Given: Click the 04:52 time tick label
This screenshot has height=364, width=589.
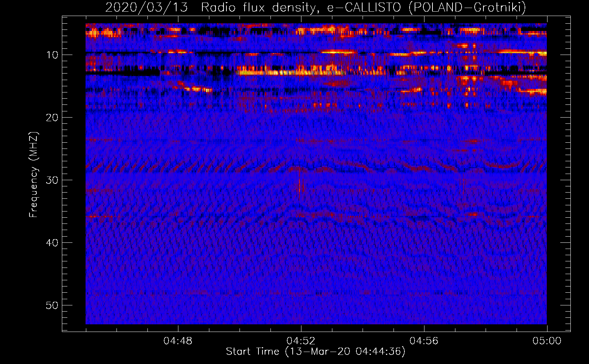Looking at the screenshot, I should 301,341.
